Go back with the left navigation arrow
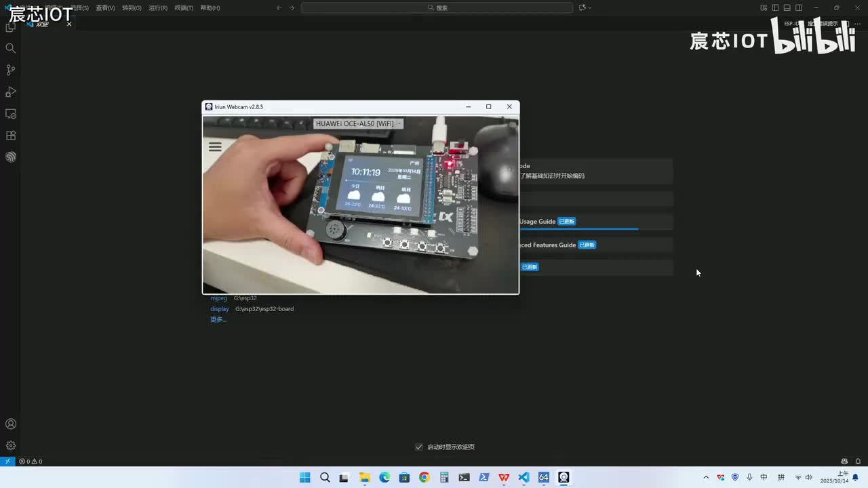868x488 pixels. click(x=279, y=8)
